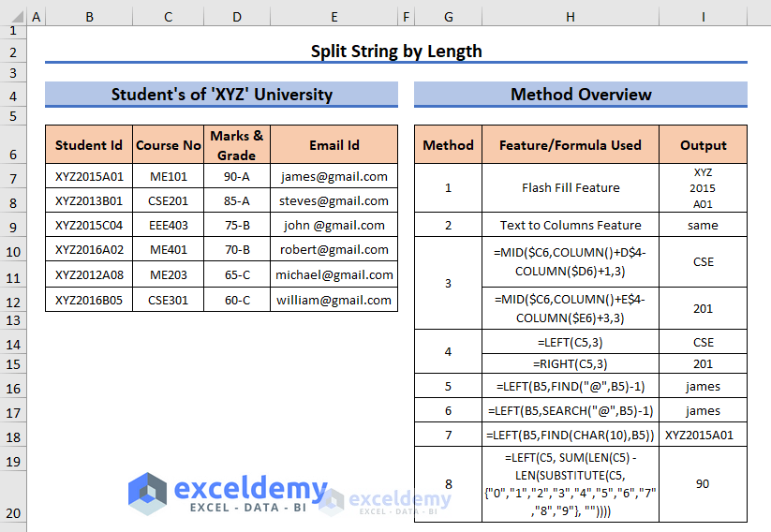Viewport: 771px width, 532px height.
Task: Select the =LEFT(B5,SEARCH("@",B5)-1) cell
Action: [571, 410]
